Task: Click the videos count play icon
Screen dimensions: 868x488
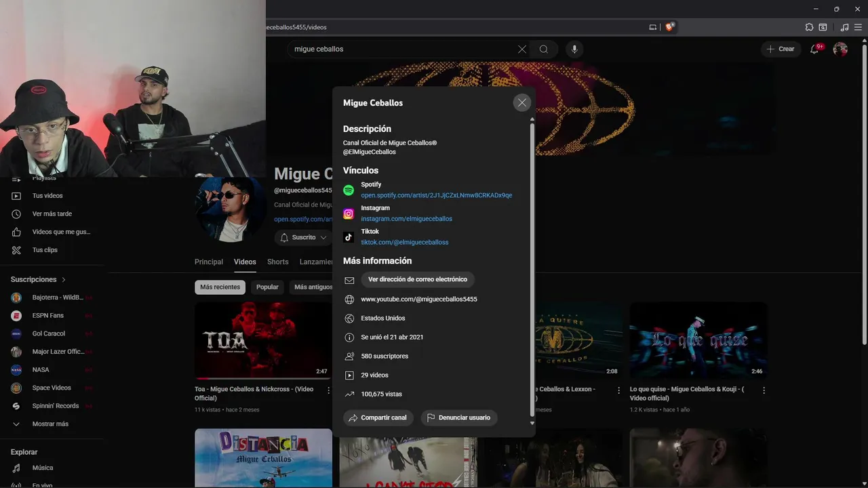Action: click(349, 375)
